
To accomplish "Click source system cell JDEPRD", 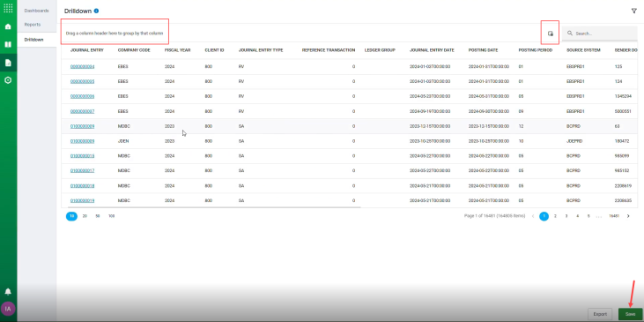I will [x=574, y=141].
